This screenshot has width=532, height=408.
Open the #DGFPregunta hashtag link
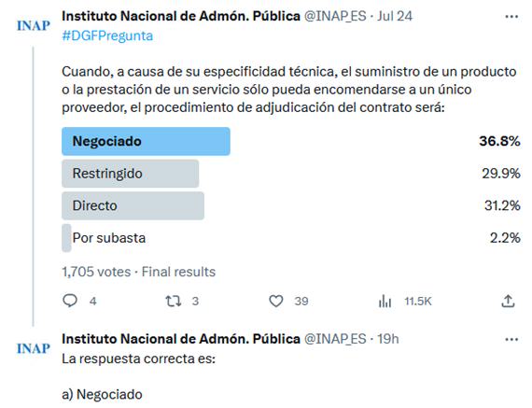[x=107, y=35]
